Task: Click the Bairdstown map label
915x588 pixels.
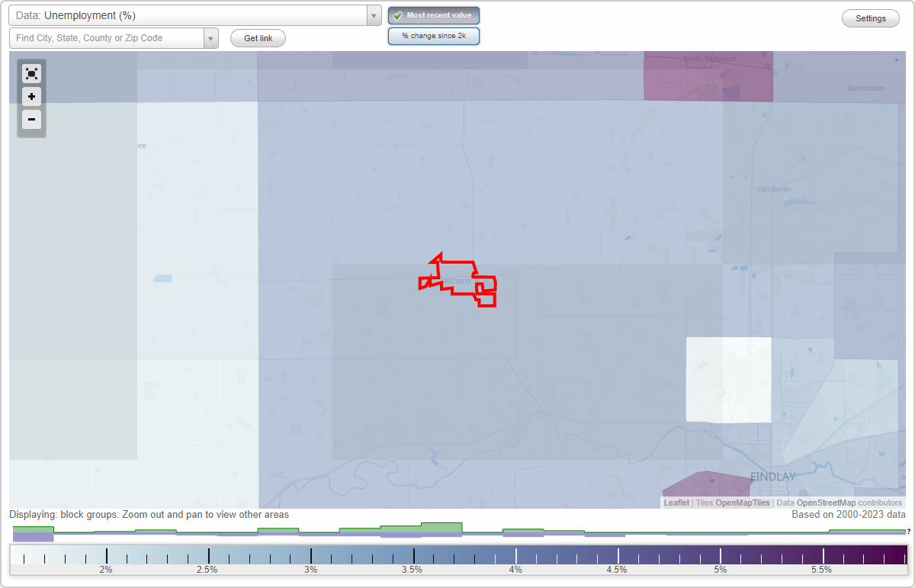Action: (866, 88)
